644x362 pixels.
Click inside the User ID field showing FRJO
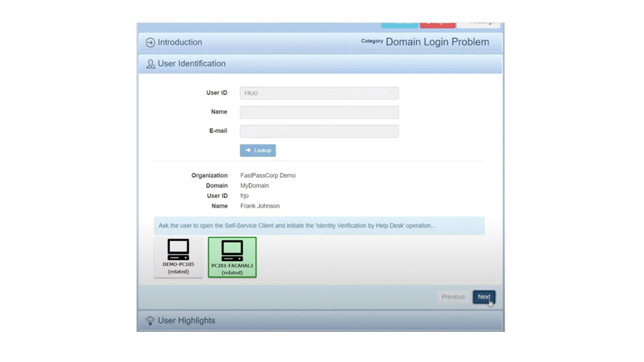[319, 93]
